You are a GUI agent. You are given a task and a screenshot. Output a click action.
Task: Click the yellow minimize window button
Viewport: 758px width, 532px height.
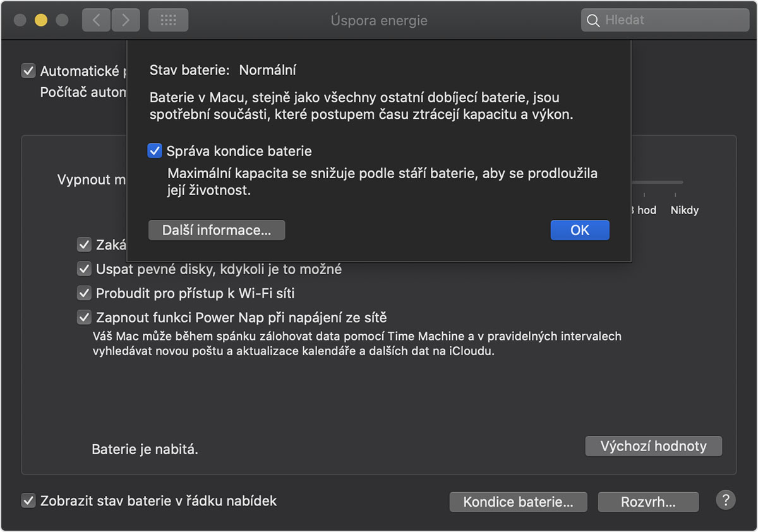click(x=41, y=20)
